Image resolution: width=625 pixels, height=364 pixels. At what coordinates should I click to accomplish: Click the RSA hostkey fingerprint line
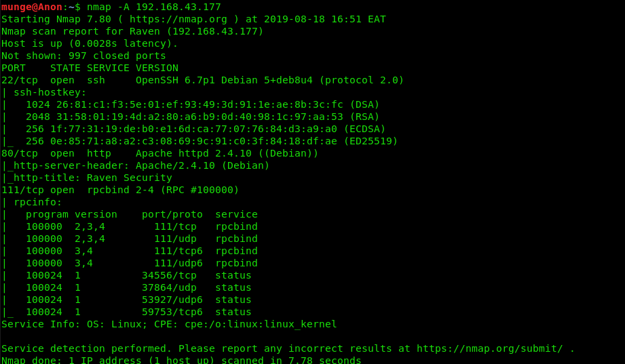click(x=202, y=117)
